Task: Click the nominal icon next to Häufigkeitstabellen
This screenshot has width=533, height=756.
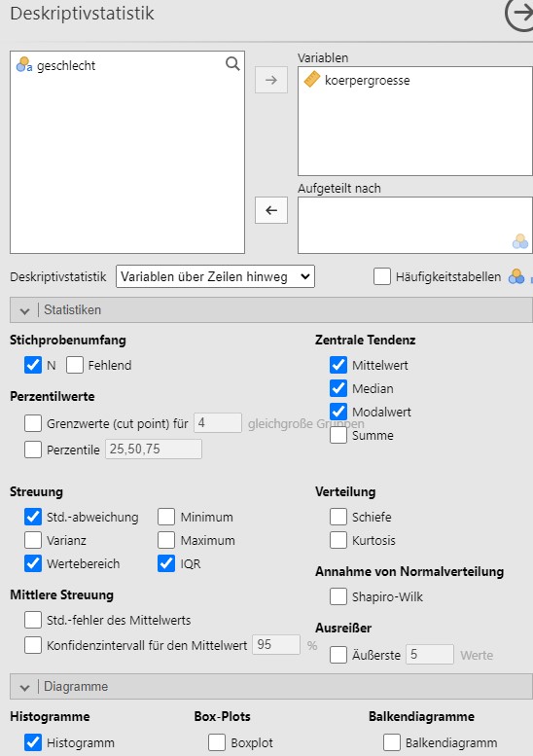Action: click(516, 276)
